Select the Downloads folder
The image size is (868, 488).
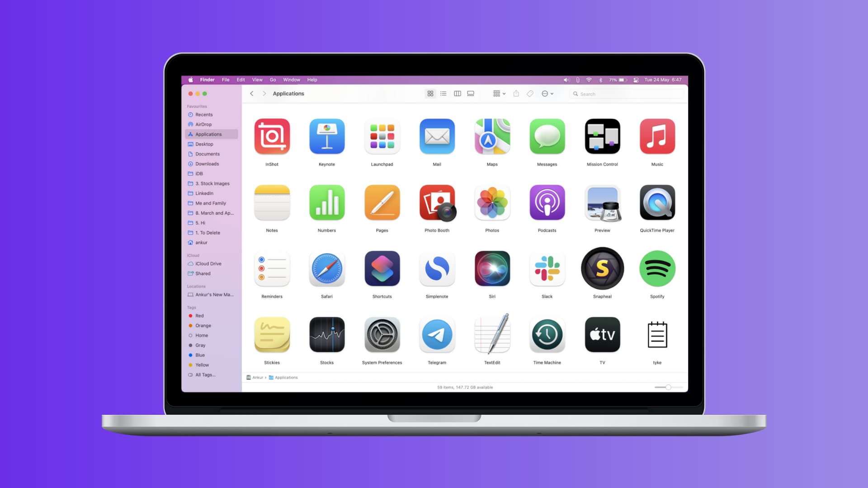[x=207, y=164]
